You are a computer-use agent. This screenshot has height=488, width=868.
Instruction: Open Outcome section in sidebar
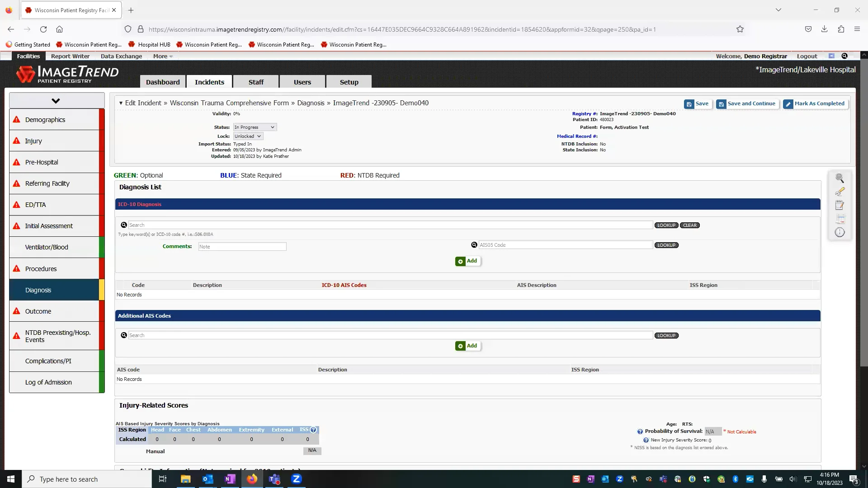(38, 311)
